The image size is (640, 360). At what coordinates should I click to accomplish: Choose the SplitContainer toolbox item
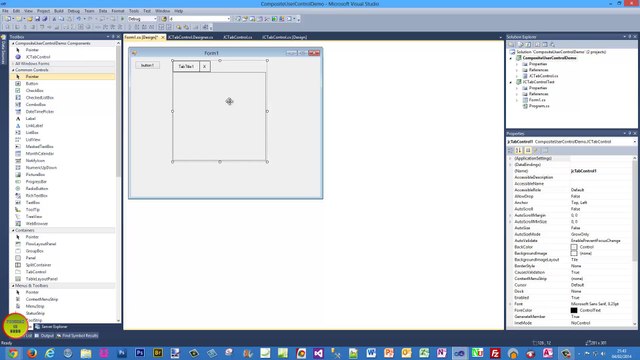[38, 265]
